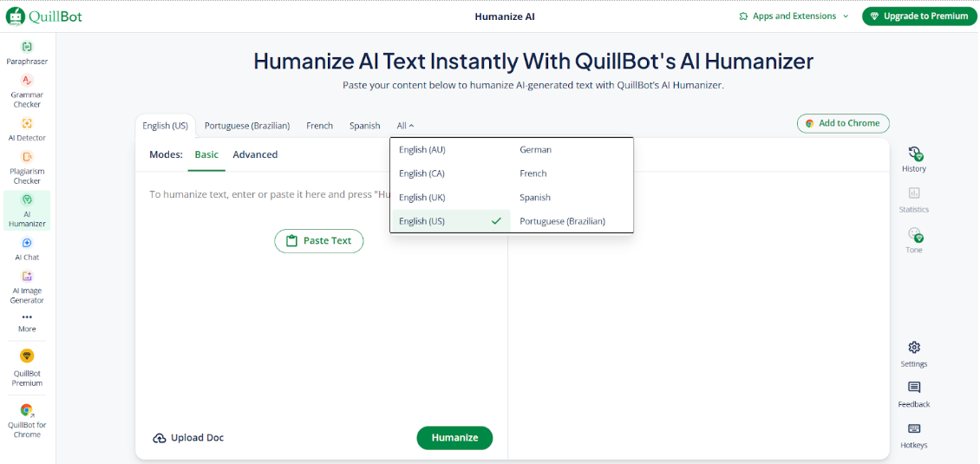
Task: Click the Paste Text button
Action: 318,241
